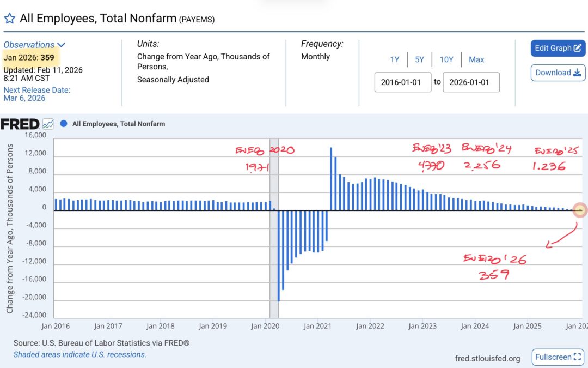Open the fred.stlouisfed.org link
The image size is (588, 368).
pyautogui.click(x=487, y=358)
